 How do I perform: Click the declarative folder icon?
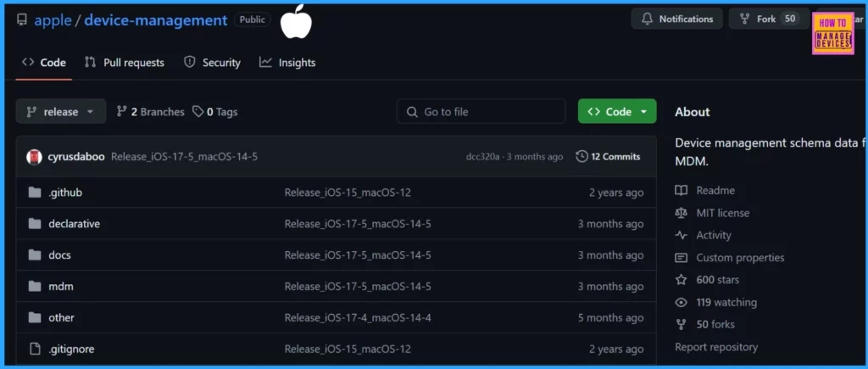(35, 224)
